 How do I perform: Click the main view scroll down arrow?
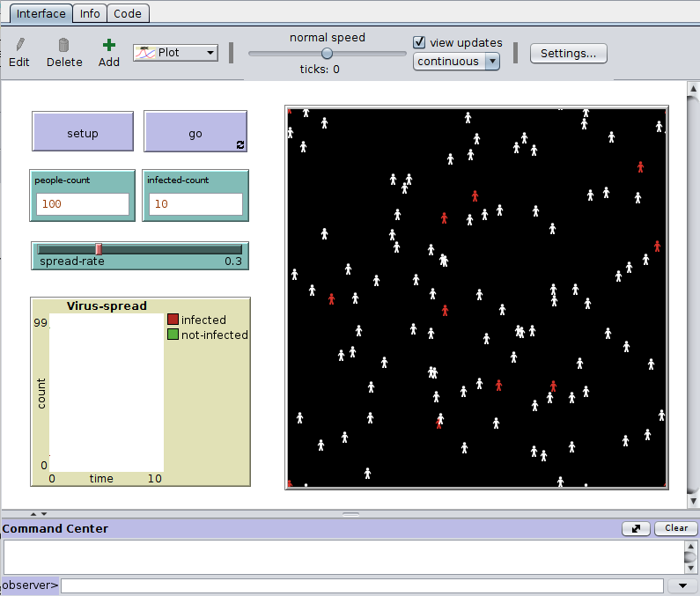(693, 501)
